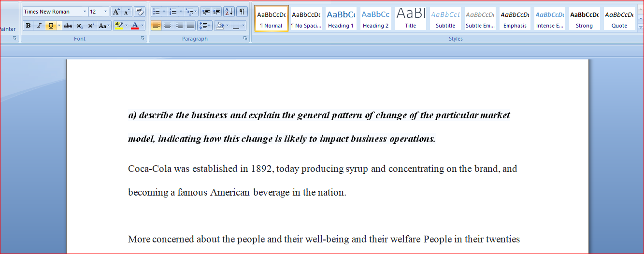The image size is (644, 254).
Task: Increase paragraph indent
Action: [x=217, y=12]
